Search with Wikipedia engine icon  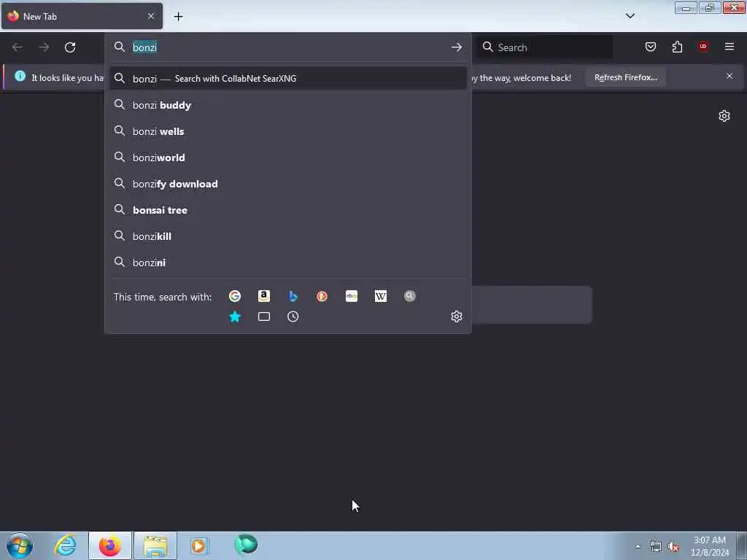point(381,296)
